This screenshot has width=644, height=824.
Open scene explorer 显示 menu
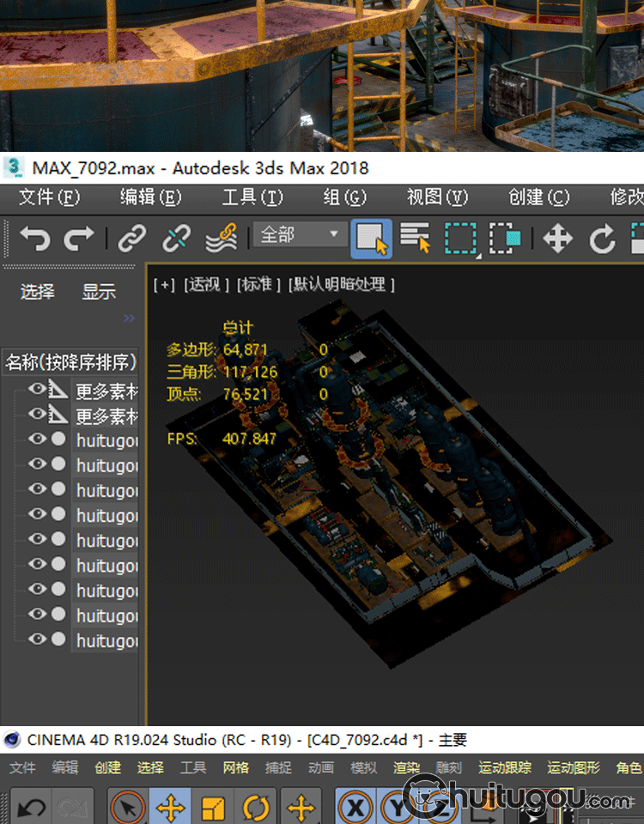coord(99,292)
